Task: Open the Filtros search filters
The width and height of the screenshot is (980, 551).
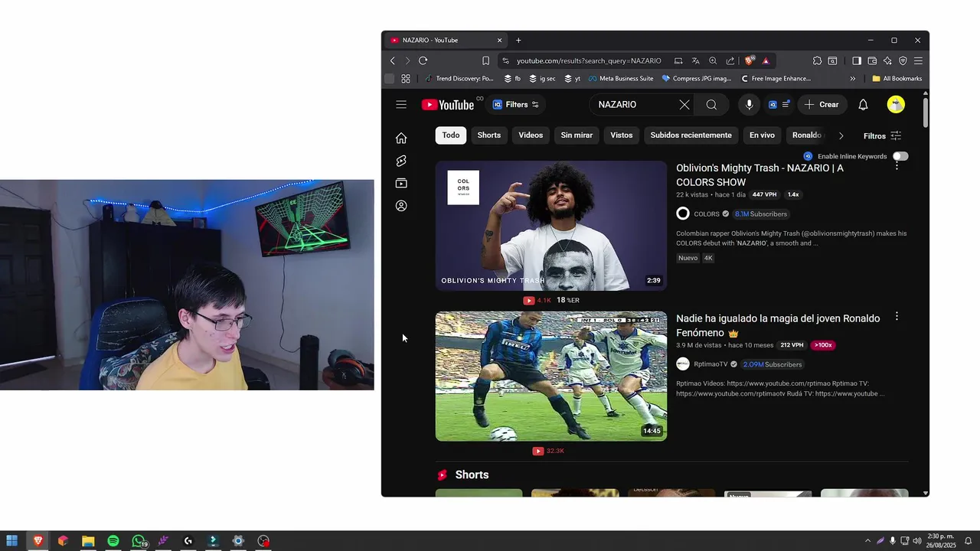Action: coord(882,135)
